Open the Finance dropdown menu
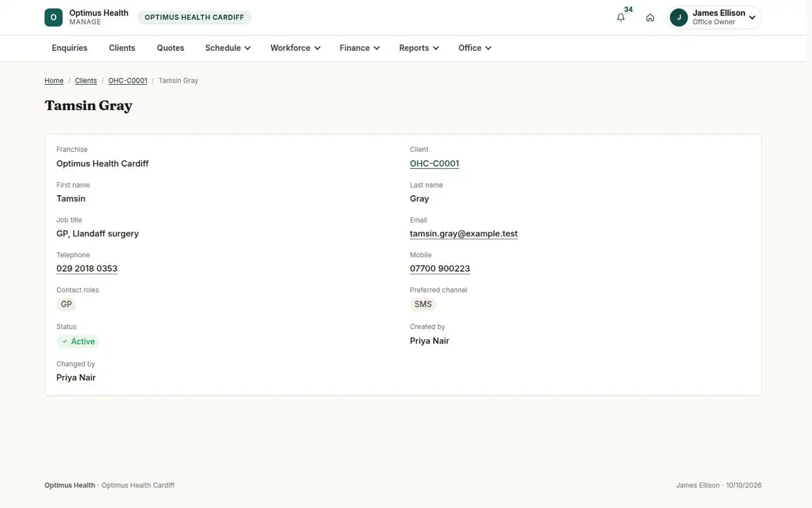This screenshot has height=508, width=812. point(360,48)
